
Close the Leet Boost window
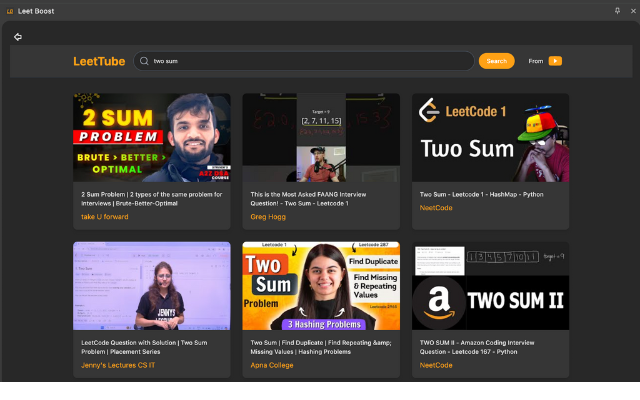(x=633, y=11)
